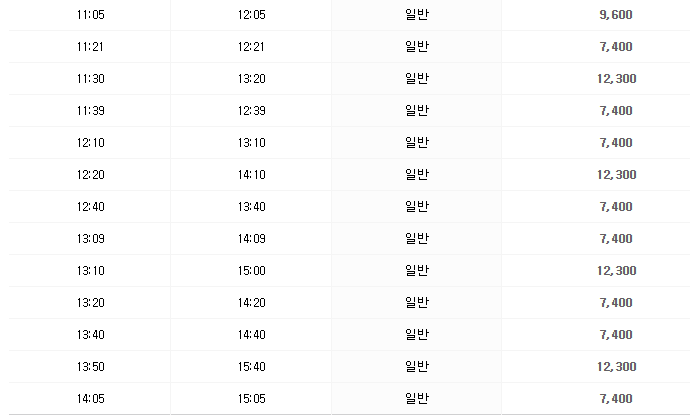690x418 pixels.
Task: Click the 11:05 departure time cell
Action: pos(90,15)
